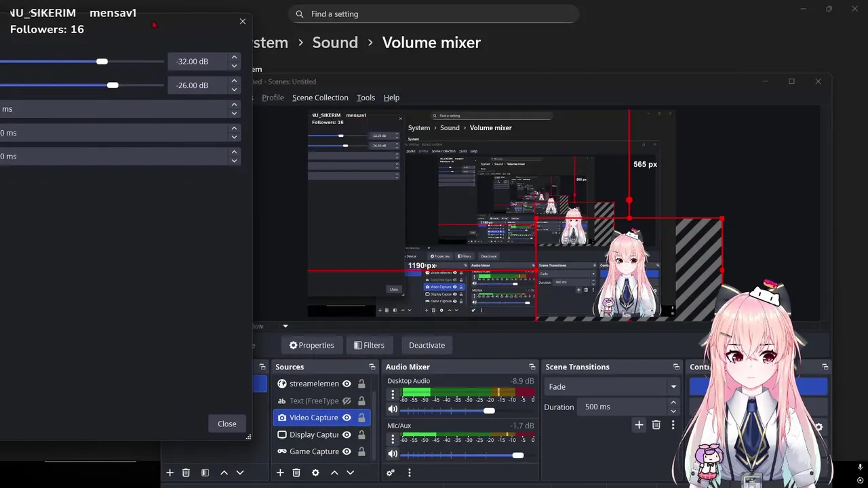Add a new source with plus icon

coord(280,472)
